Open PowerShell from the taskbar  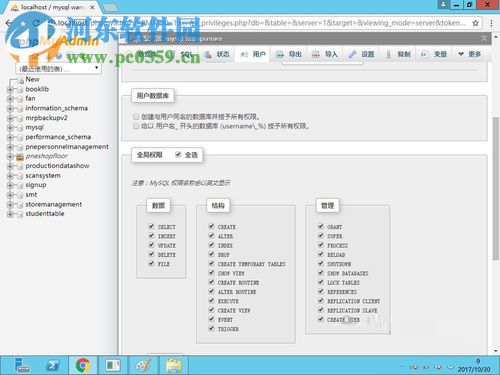tap(53, 365)
